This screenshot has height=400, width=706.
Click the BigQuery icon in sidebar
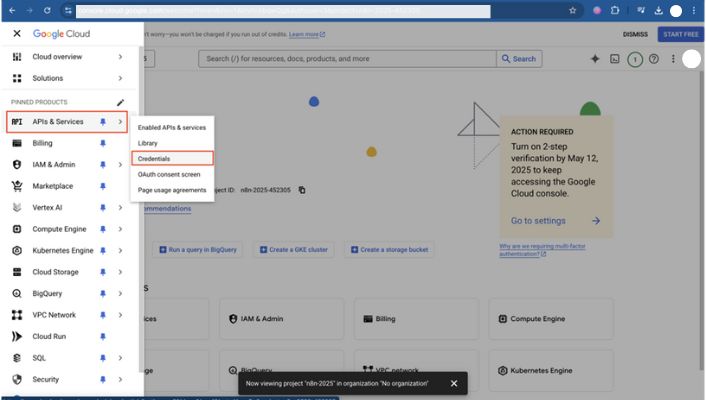pyautogui.click(x=17, y=294)
